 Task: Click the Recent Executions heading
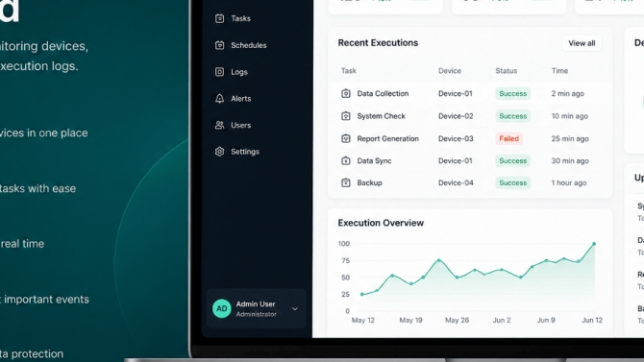pyautogui.click(x=378, y=43)
